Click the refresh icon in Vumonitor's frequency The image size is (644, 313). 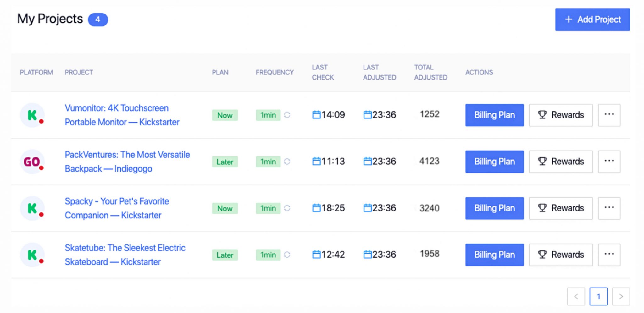tap(287, 115)
